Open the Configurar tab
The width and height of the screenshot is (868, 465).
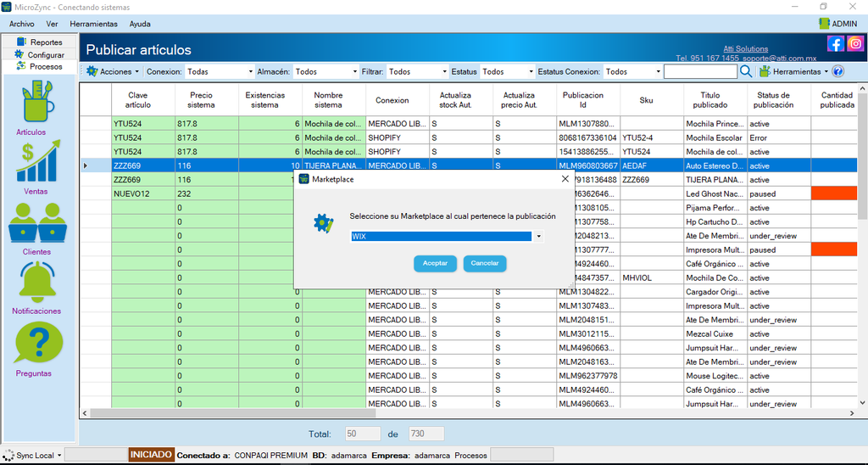(39, 55)
